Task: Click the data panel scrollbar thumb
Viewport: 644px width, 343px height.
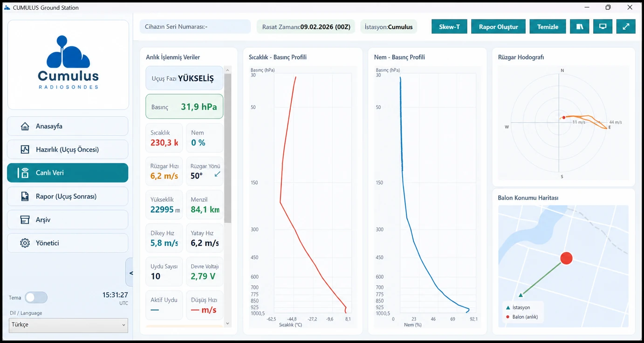Action: point(228,148)
